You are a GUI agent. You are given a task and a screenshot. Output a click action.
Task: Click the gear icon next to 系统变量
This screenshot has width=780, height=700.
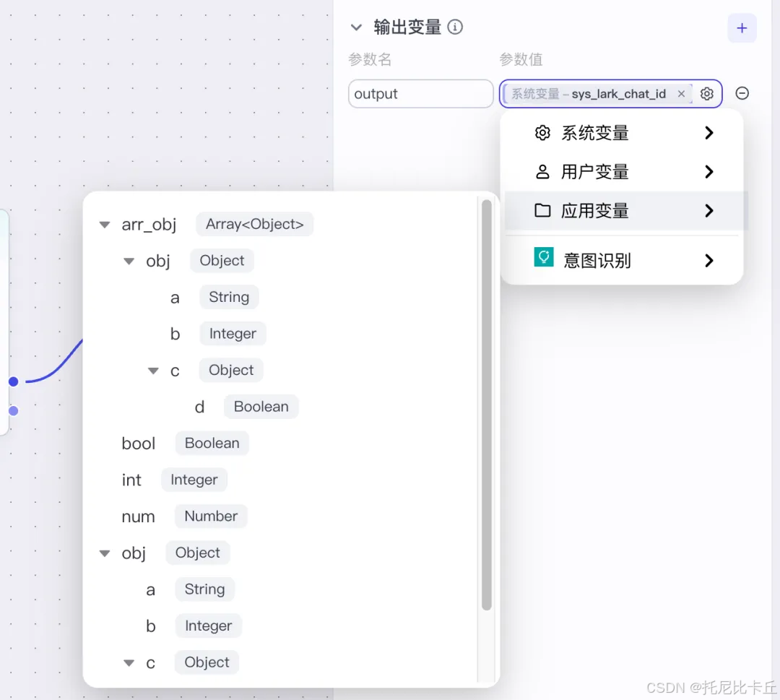tap(542, 133)
